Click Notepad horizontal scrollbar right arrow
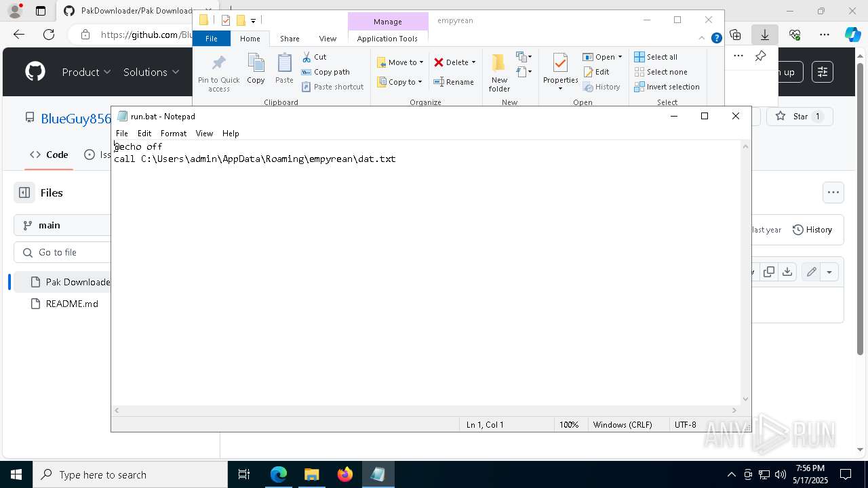The width and height of the screenshot is (868, 488). [x=734, y=410]
